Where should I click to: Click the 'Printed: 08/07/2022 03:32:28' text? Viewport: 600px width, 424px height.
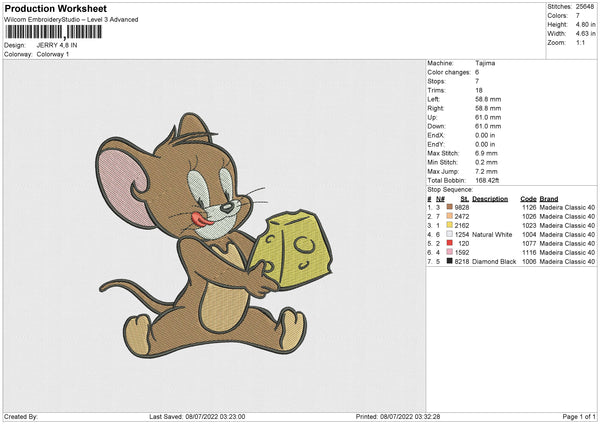coord(398,416)
